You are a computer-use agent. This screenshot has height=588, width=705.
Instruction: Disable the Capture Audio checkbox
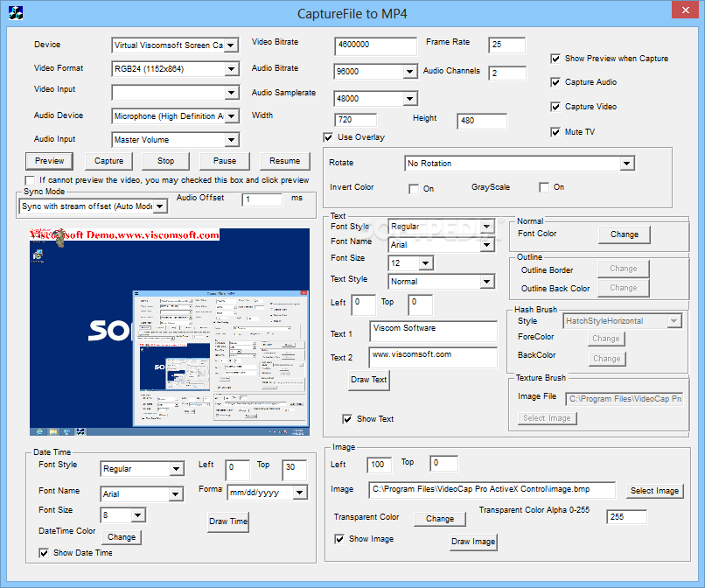555,82
